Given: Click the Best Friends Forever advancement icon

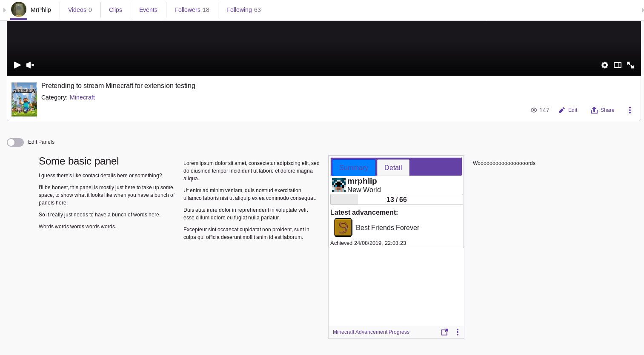Looking at the screenshot, I should click(343, 227).
